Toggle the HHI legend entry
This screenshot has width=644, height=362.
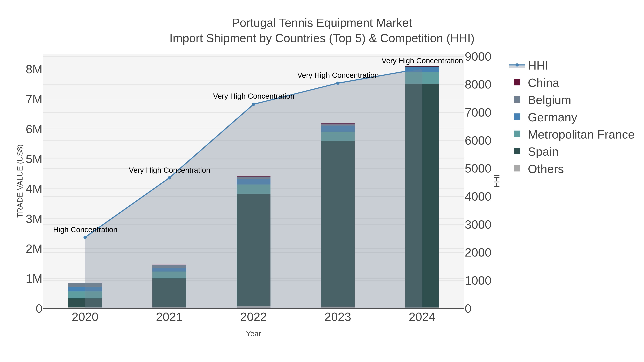coord(529,66)
